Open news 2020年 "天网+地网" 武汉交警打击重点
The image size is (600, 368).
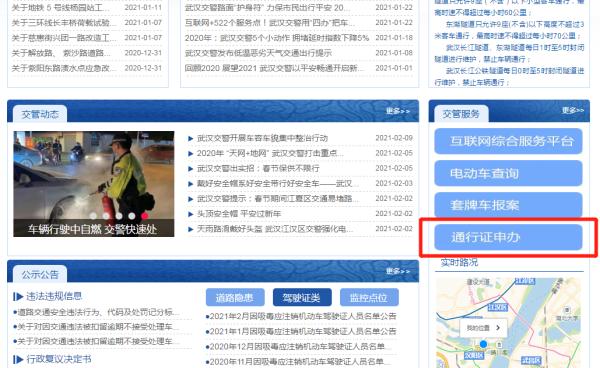270,153
